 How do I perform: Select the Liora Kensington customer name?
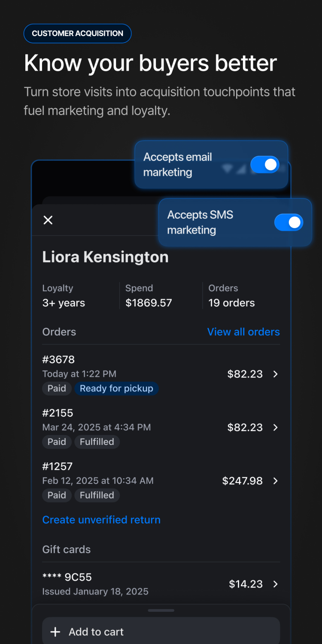(x=105, y=257)
